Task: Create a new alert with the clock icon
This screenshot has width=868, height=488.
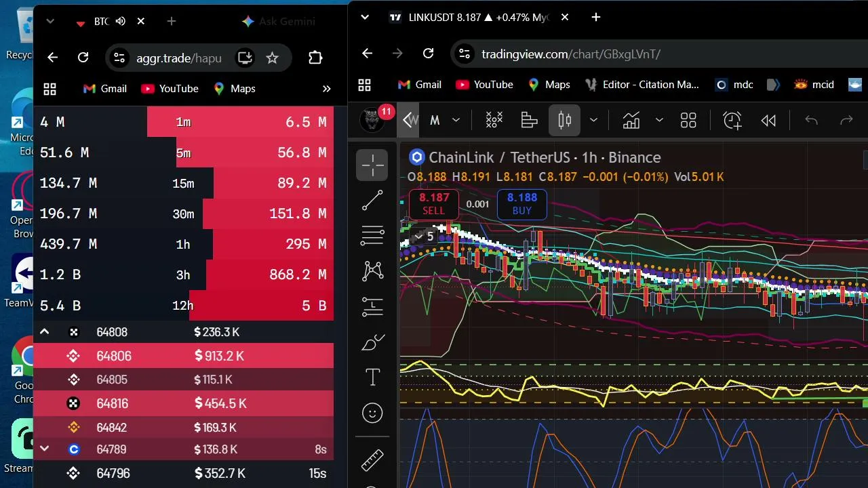Action: (732, 121)
